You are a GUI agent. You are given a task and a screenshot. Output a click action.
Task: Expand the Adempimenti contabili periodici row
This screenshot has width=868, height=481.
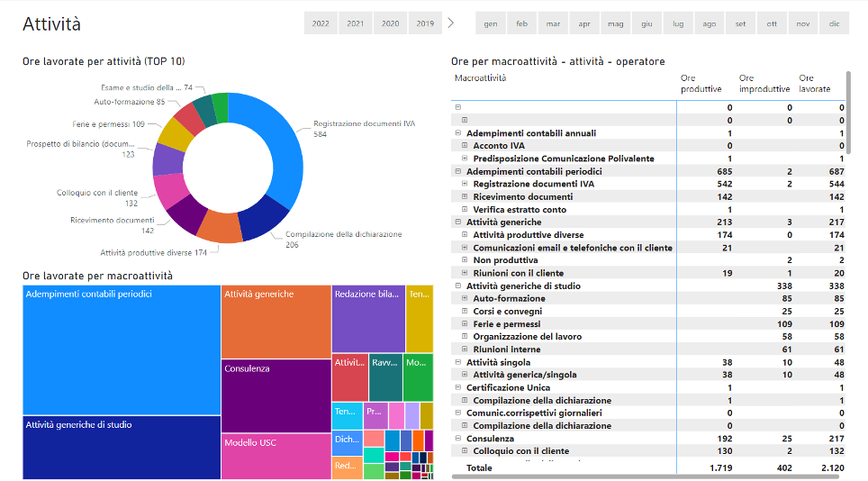(458, 171)
